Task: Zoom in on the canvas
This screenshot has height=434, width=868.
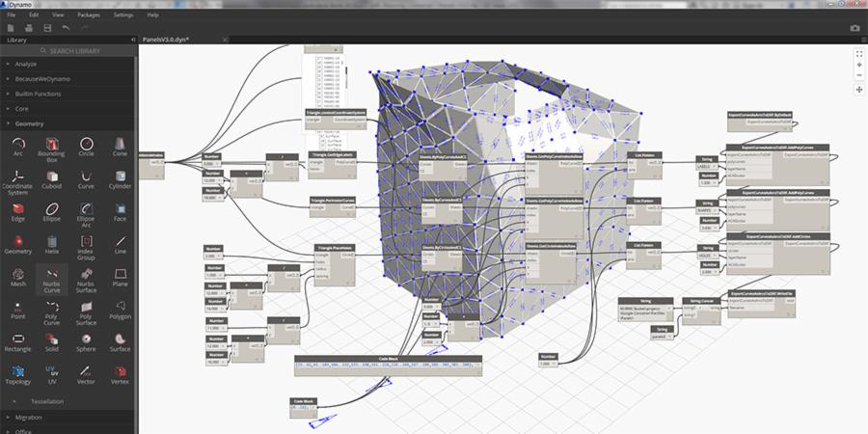Action: coord(859,65)
